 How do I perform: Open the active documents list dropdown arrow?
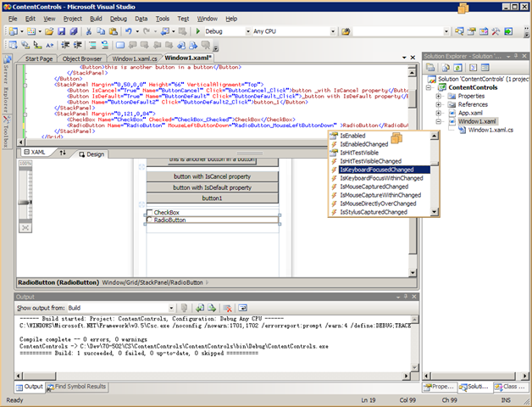click(x=404, y=58)
